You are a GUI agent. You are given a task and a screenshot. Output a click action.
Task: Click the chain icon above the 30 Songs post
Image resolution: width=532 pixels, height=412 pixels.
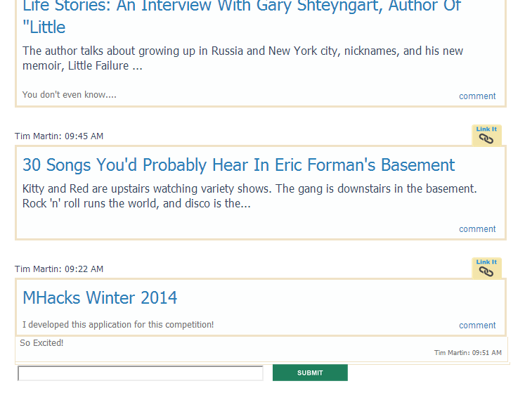coord(486,139)
